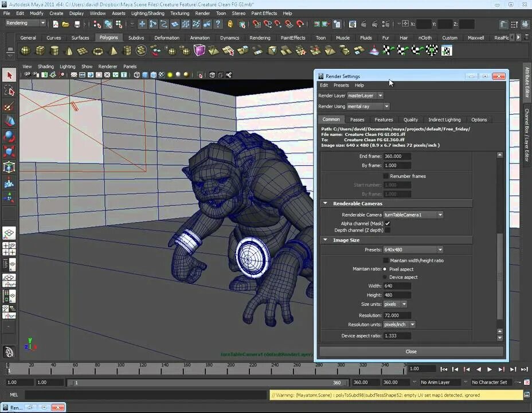Activate the Rotate tool sphere icon
532x413 pixels.
[x=9, y=136]
